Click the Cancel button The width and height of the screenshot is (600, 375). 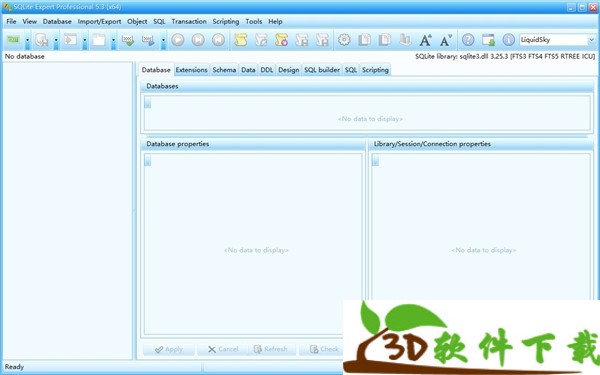223,349
